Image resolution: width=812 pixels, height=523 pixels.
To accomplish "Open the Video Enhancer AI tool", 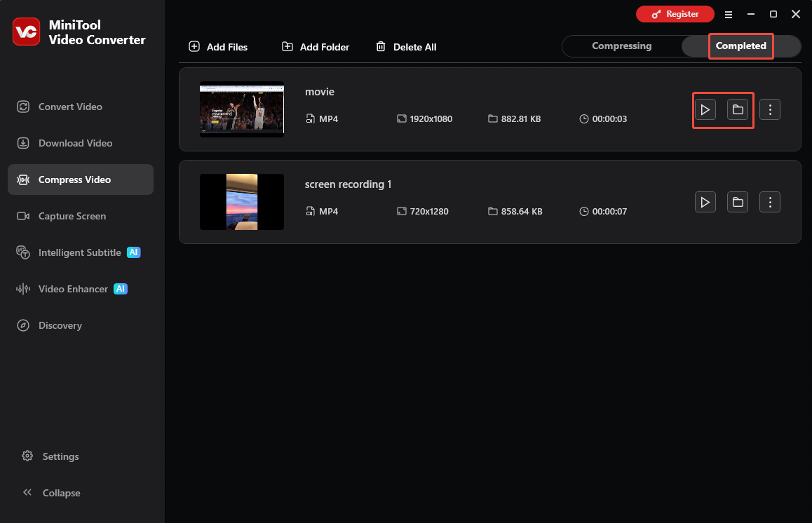I will 80,289.
